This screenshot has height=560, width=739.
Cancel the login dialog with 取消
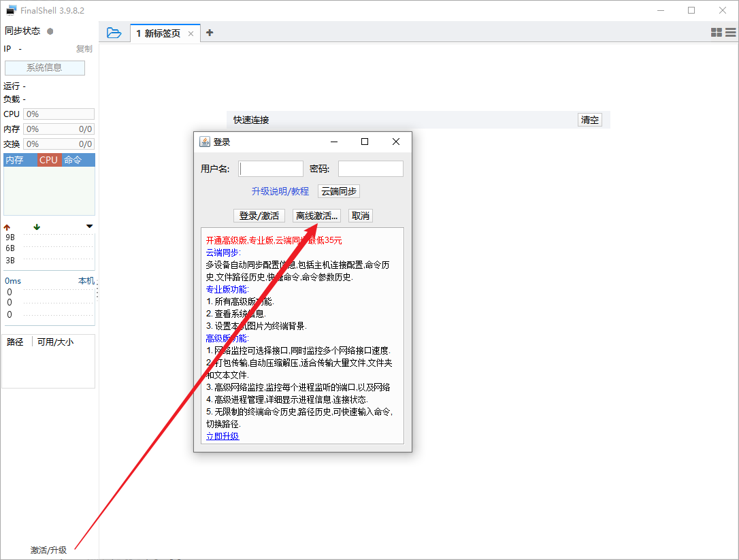(x=361, y=216)
